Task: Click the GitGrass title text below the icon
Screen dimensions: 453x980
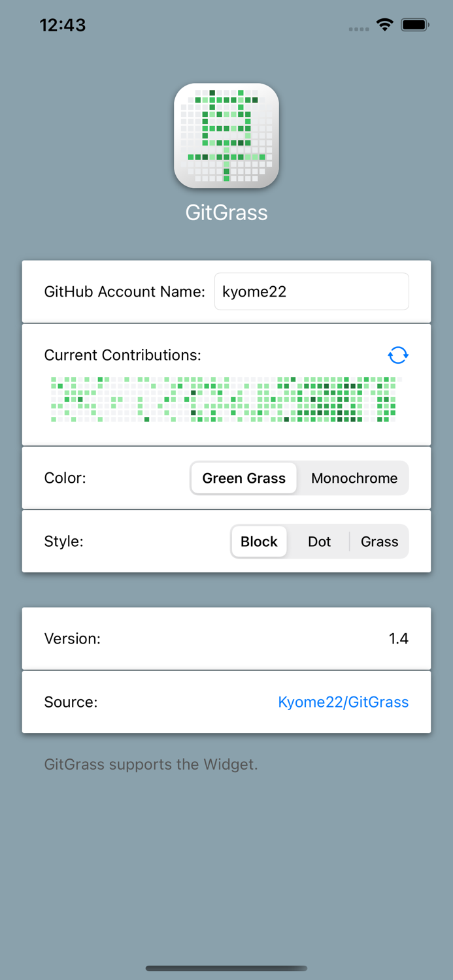Action: [x=226, y=212]
